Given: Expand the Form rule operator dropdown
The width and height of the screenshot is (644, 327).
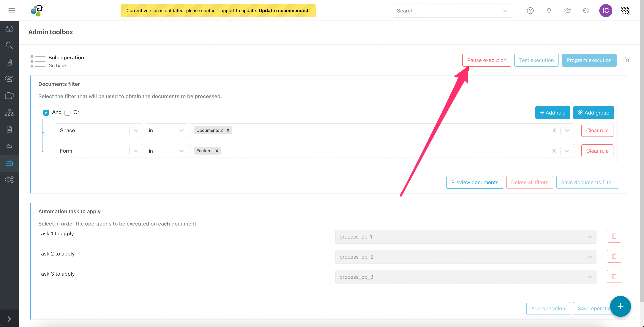Looking at the screenshot, I should pos(181,151).
